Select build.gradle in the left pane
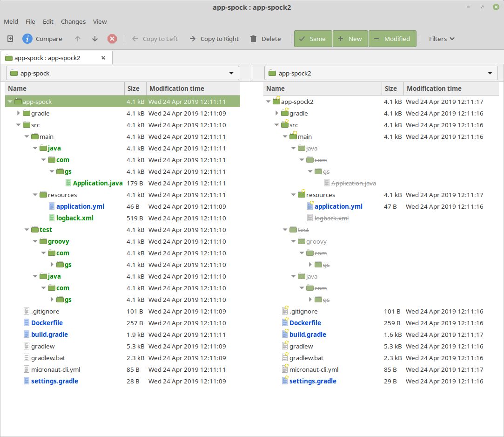504x437 pixels. coord(50,335)
